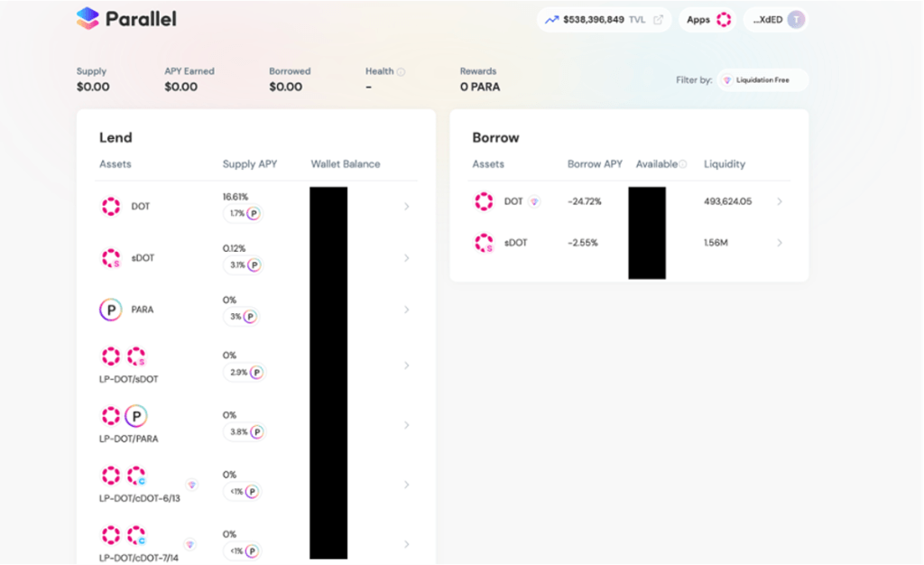924x565 pixels.
Task: Open the wallet account avatar
Action: 795,20
